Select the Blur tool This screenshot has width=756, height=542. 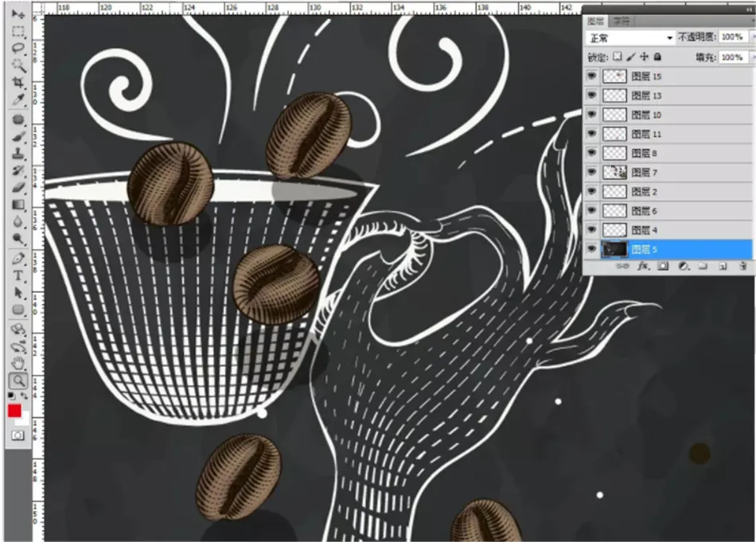click(x=18, y=222)
